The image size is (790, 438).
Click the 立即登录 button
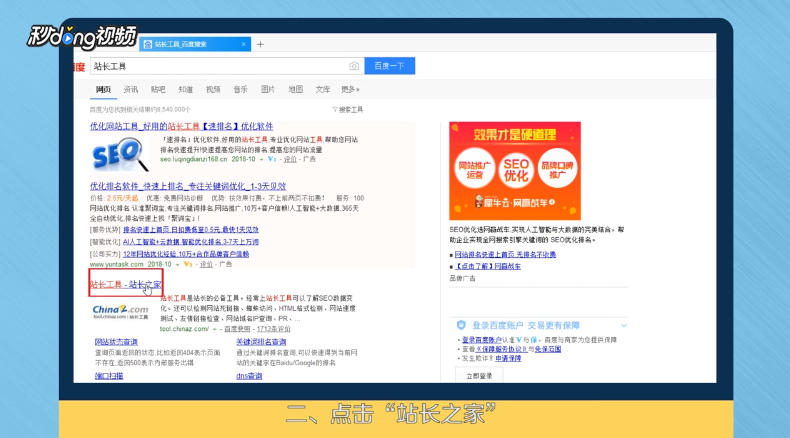tap(479, 376)
